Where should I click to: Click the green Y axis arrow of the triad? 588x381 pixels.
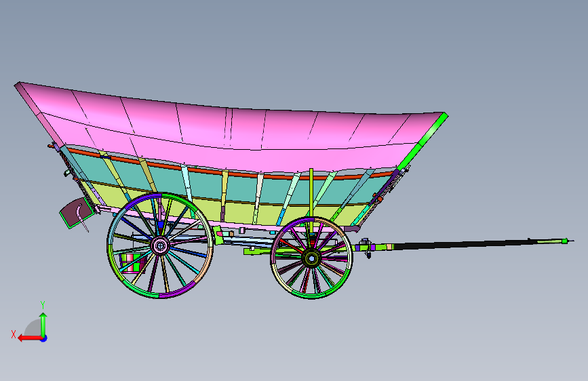tap(43, 324)
